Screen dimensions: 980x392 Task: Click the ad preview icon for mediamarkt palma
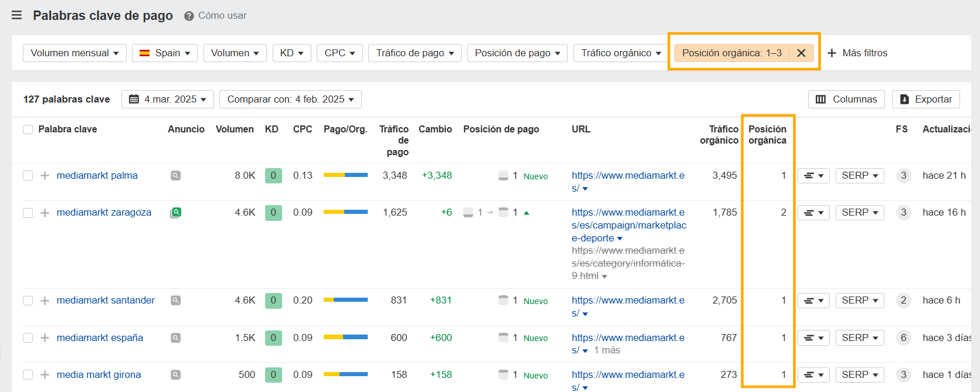point(175,176)
